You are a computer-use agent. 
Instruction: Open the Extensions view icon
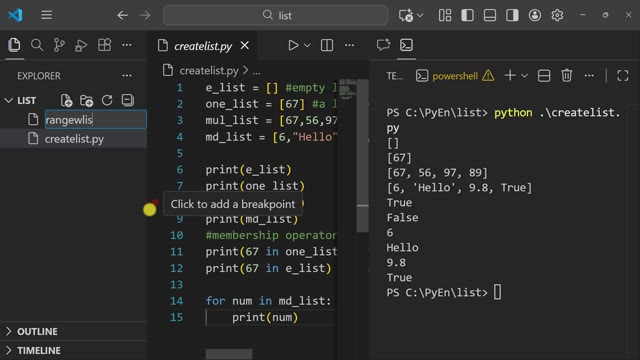point(104,45)
